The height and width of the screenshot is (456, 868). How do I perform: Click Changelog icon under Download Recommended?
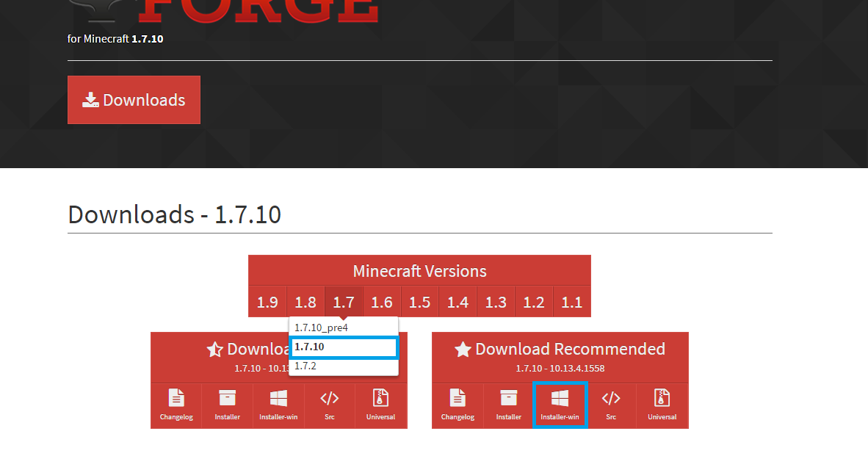pos(457,405)
